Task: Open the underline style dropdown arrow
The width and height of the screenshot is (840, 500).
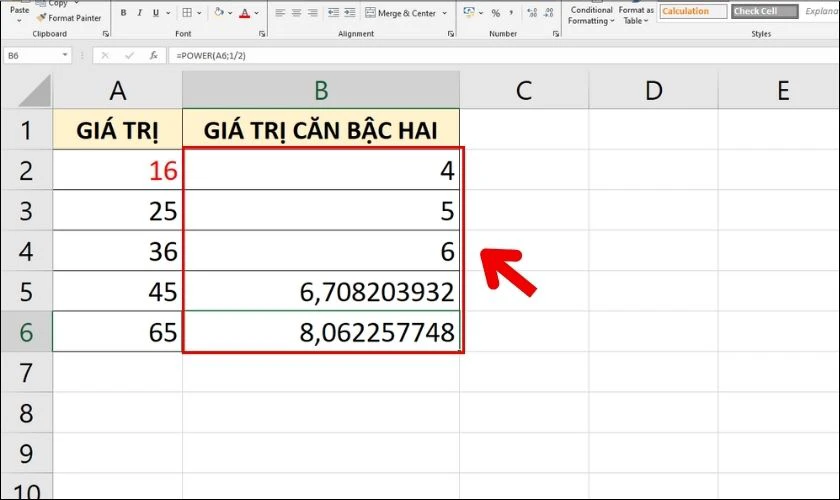Action: coord(168,13)
